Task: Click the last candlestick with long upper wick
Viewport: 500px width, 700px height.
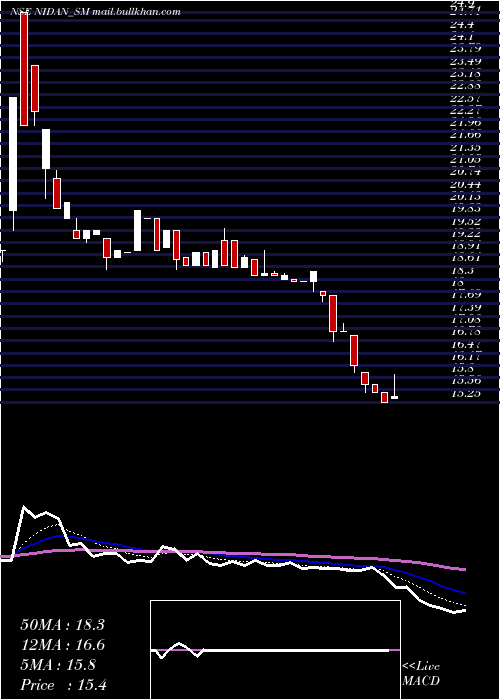Action: tap(394, 387)
